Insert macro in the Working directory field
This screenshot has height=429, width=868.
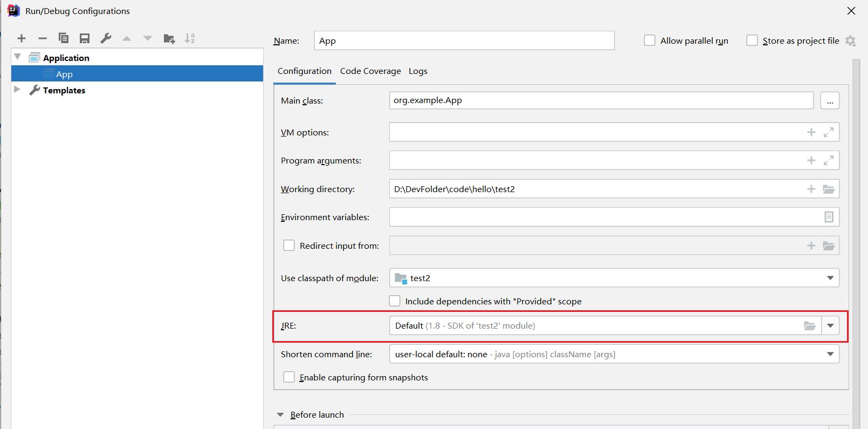pyautogui.click(x=811, y=189)
